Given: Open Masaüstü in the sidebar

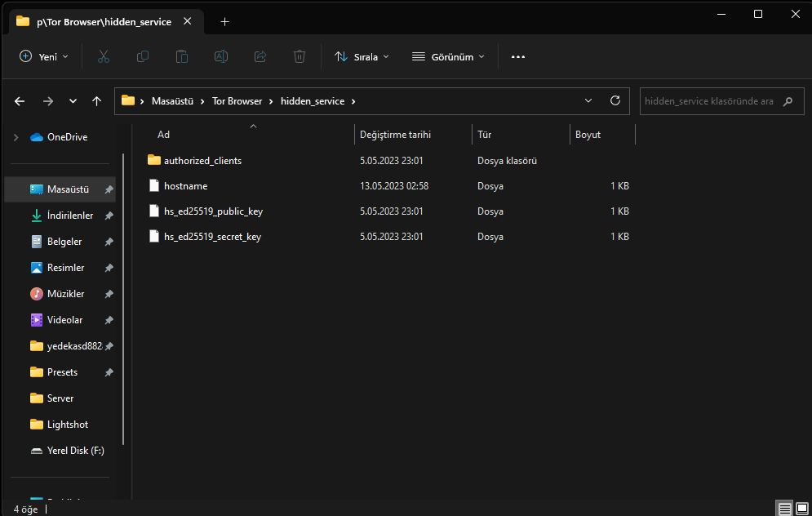Looking at the screenshot, I should (x=68, y=189).
